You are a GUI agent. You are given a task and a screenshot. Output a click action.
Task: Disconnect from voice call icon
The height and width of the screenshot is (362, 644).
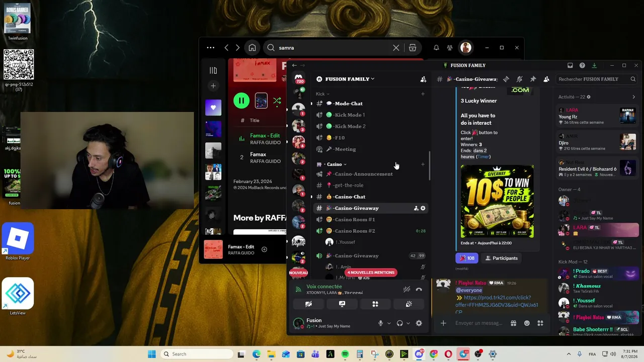tap(419, 290)
